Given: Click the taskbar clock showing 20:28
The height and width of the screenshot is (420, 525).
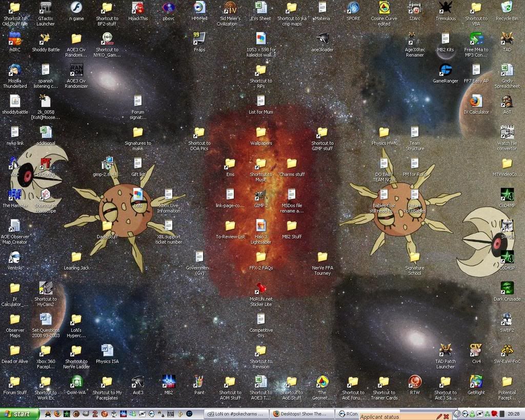Looking at the screenshot, I should [x=513, y=414].
